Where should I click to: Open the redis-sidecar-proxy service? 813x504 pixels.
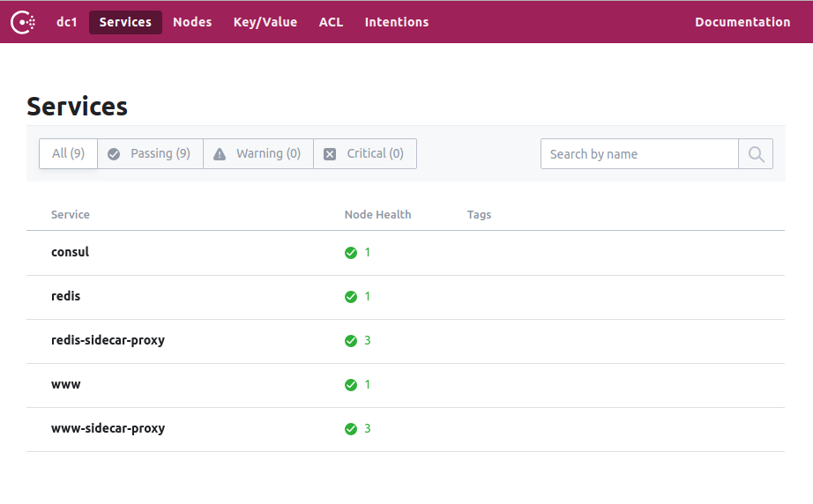[x=108, y=340]
